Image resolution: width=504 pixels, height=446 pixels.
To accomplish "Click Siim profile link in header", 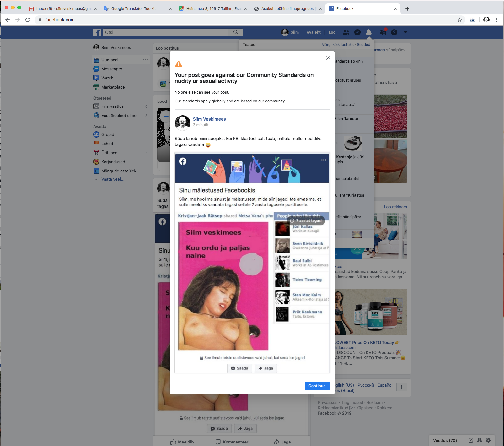I will coord(290,32).
